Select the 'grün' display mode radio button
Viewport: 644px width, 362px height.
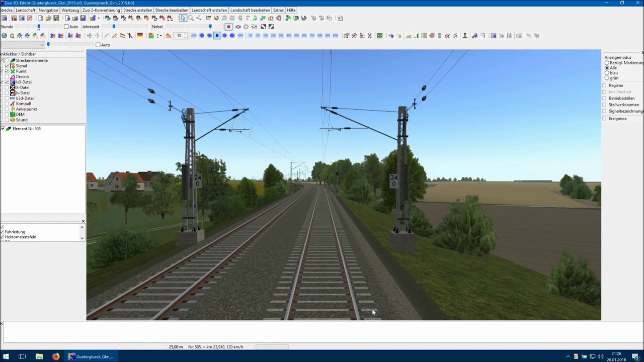pyautogui.click(x=607, y=78)
